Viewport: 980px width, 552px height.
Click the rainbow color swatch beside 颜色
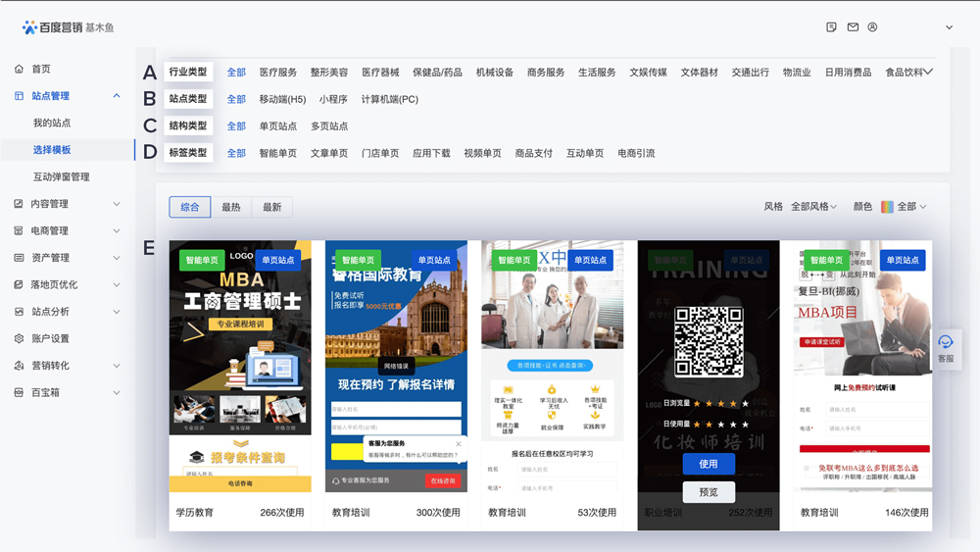click(887, 207)
